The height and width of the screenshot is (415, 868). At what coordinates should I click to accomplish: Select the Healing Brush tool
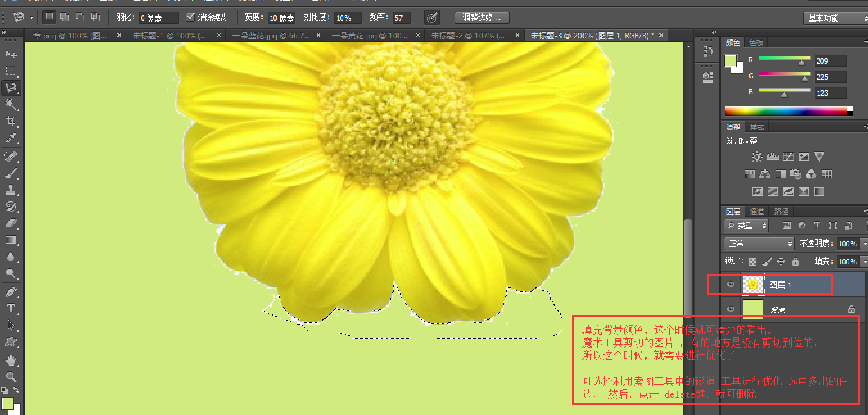coord(11,157)
